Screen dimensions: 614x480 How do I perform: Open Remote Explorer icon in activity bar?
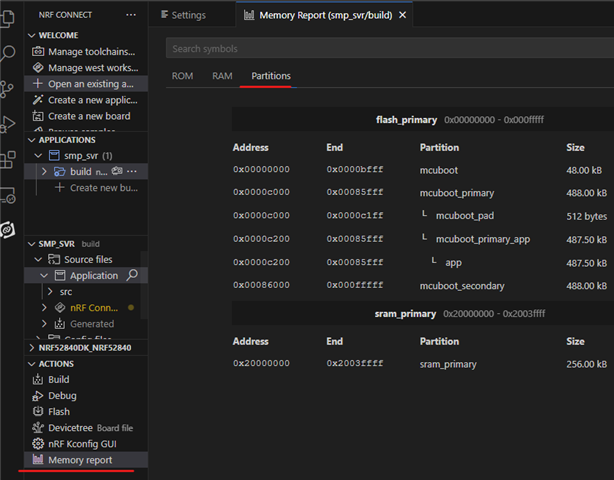[8, 195]
